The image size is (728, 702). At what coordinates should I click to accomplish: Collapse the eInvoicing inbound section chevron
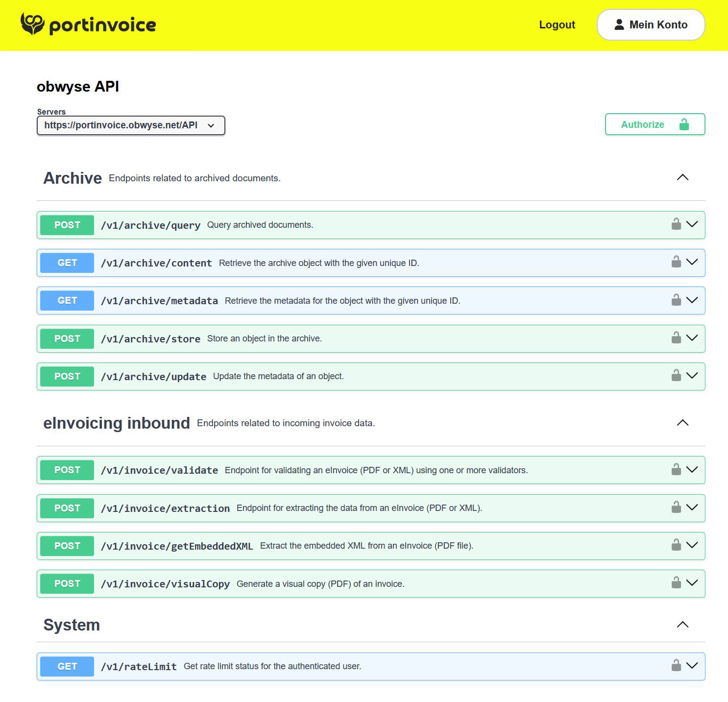click(682, 423)
